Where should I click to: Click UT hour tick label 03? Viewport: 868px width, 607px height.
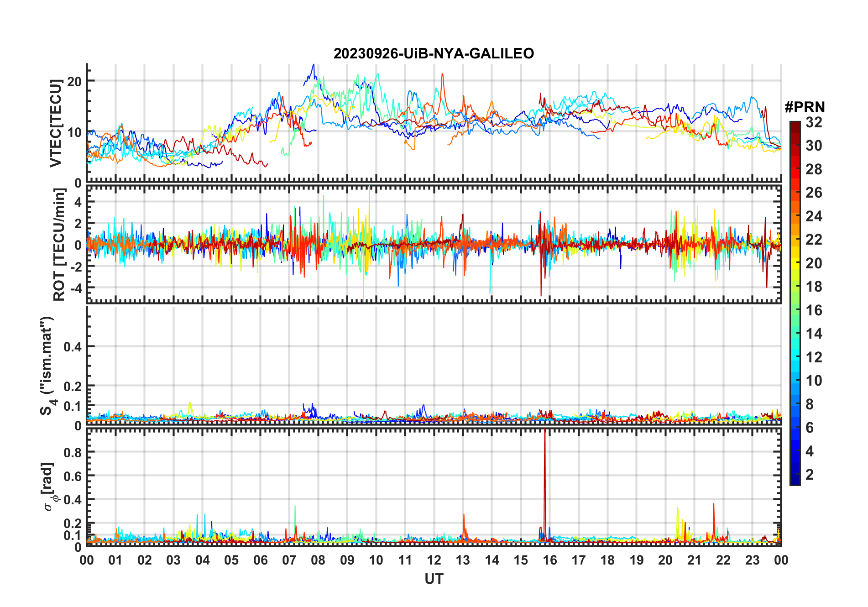[x=173, y=560]
